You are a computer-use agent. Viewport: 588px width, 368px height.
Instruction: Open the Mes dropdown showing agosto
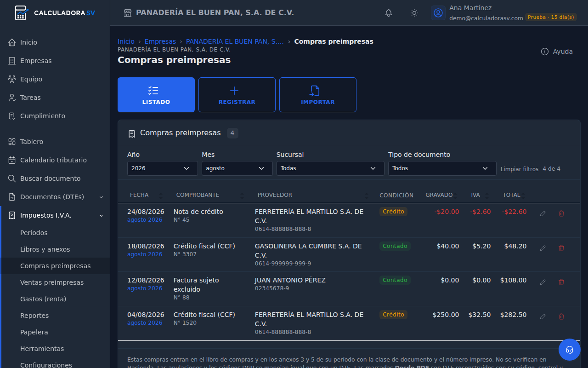click(x=237, y=168)
